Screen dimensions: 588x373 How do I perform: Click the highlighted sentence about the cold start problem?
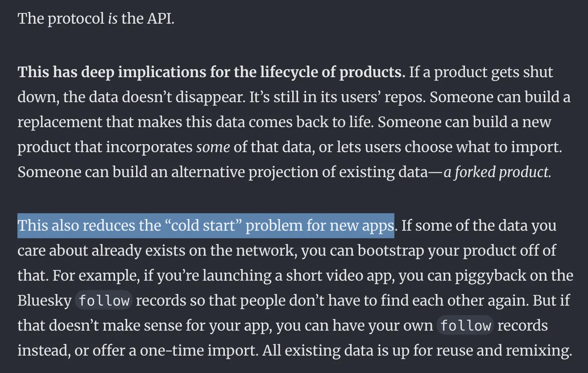click(206, 226)
